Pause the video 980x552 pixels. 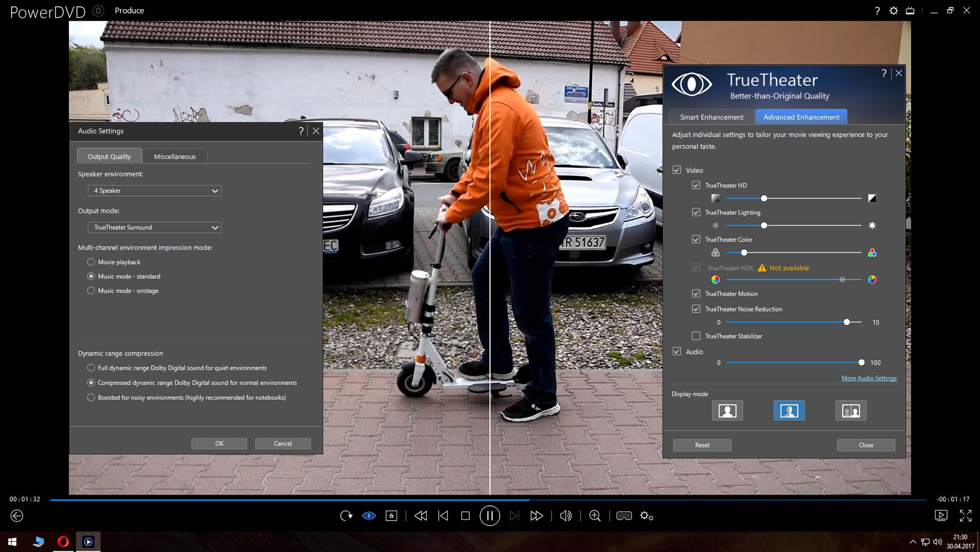point(490,516)
